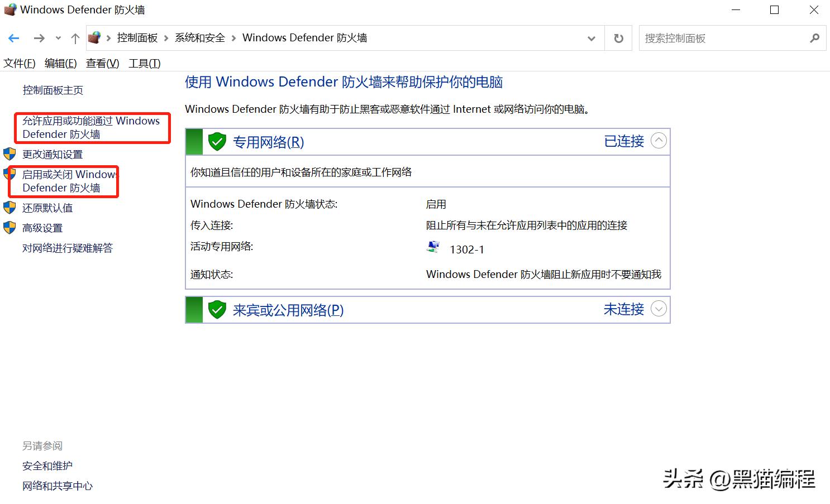Collapse the 专用网络 section

click(x=659, y=141)
